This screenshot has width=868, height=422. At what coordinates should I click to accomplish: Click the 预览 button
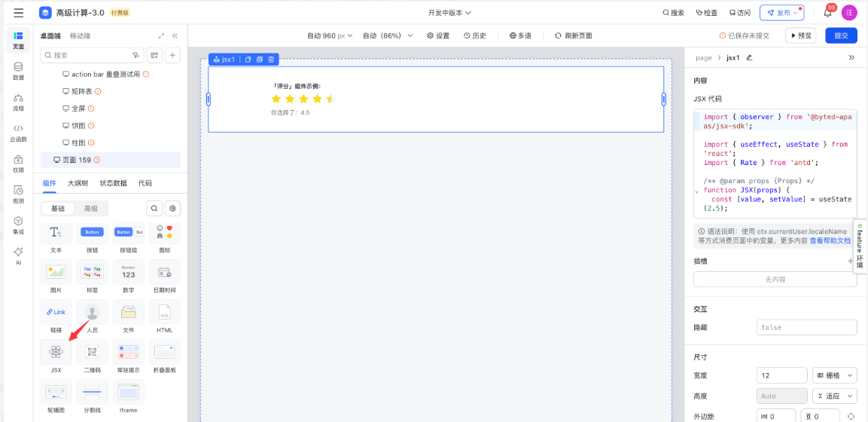801,35
